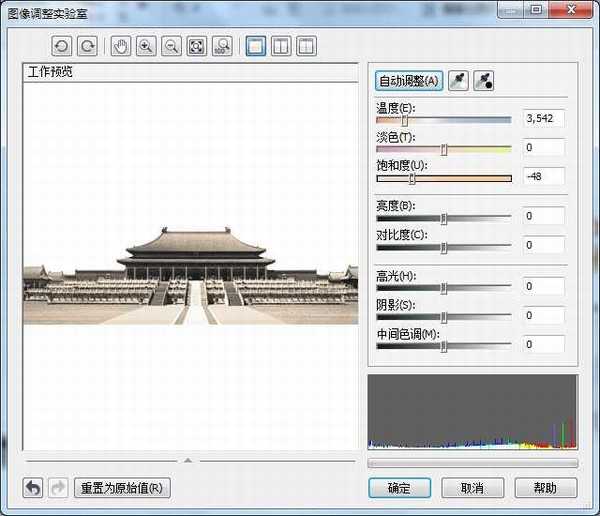The image size is (600, 516).
Task: Confirm changes with the 确定 button
Action: pos(398,488)
